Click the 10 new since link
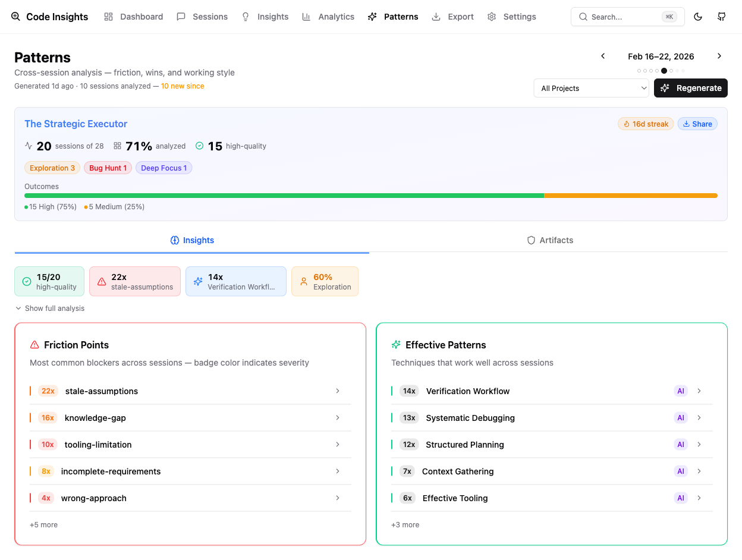Image resolution: width=742 pixels, height=560 pixels. 183,86
